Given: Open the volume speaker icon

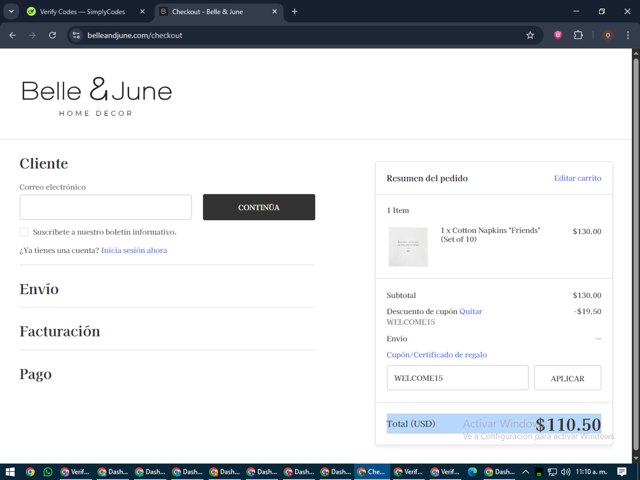Looking at the screenshot, I should coord(565,472).
